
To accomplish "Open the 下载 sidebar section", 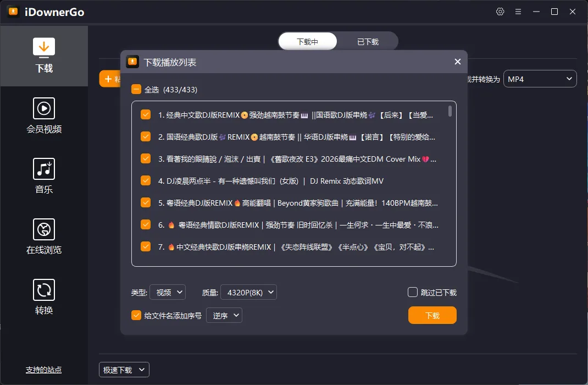I will pyautogui.click(x=44, y=56).
